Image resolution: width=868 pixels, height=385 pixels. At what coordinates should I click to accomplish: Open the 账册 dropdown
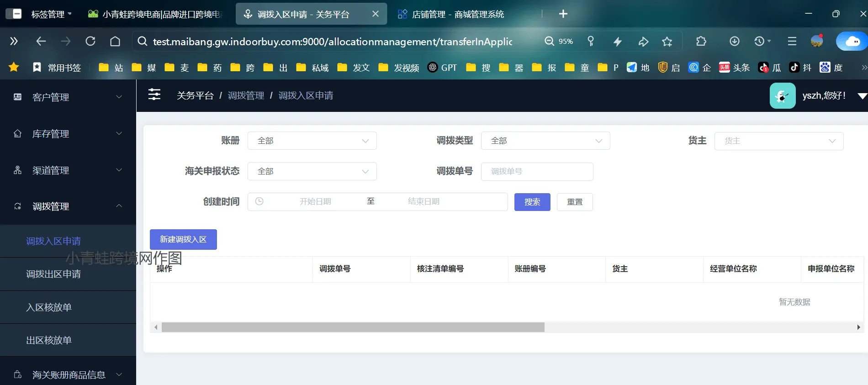[312, 141]
